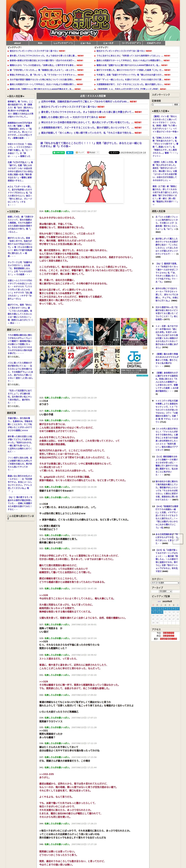Open the にゅーもふ menu tab
The width and height of the screenshot is (186, 868).
[x=85, y=43]
